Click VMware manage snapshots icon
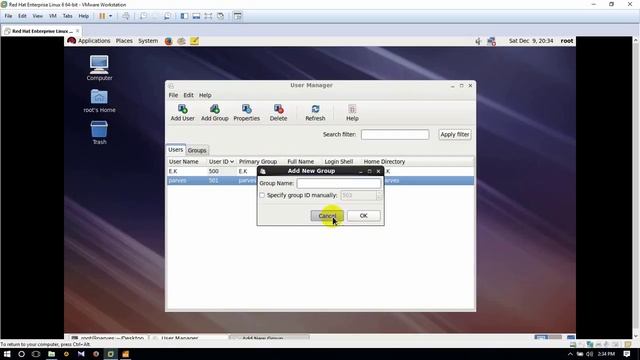This screenshot has height=360, width=640. (x=167, y=16)
